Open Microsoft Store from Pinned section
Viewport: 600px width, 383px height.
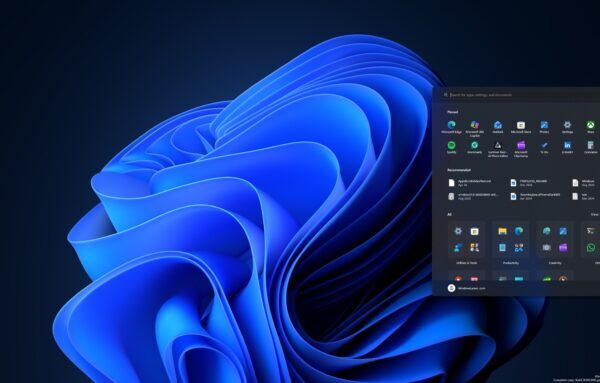[x=521, y=127]
